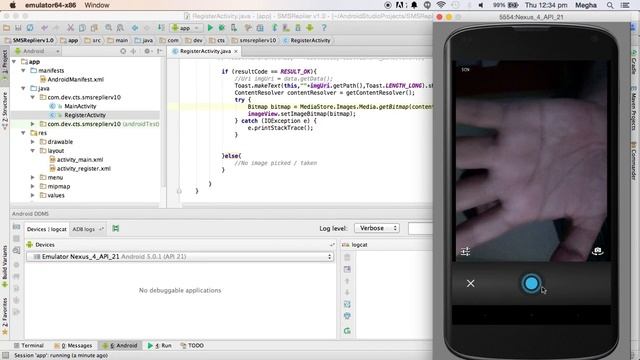Image resolution: width=640 pixels, height=360 pixels.
Task: Open Spotlight search in menu bar
Action: click(610, 5)
